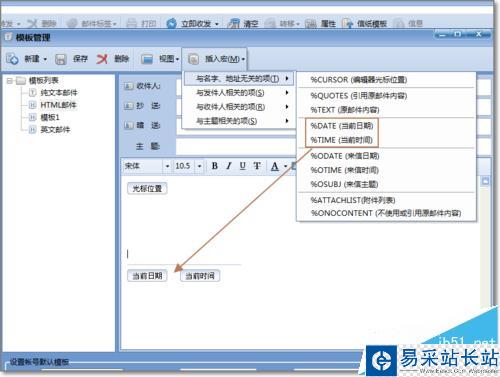Image resolution: width=500 pixels, height=377 pixels.
Task: Click the 保存 floppy disk icon
Action: click(x=60, y=59)
